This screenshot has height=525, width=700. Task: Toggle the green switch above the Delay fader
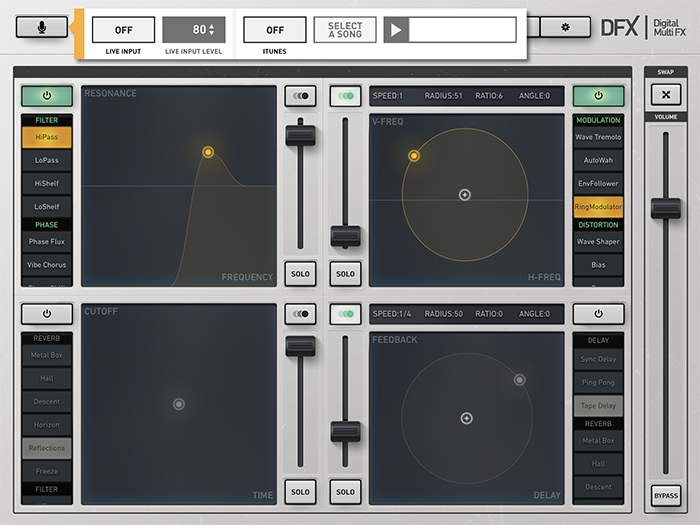point(346,313)
